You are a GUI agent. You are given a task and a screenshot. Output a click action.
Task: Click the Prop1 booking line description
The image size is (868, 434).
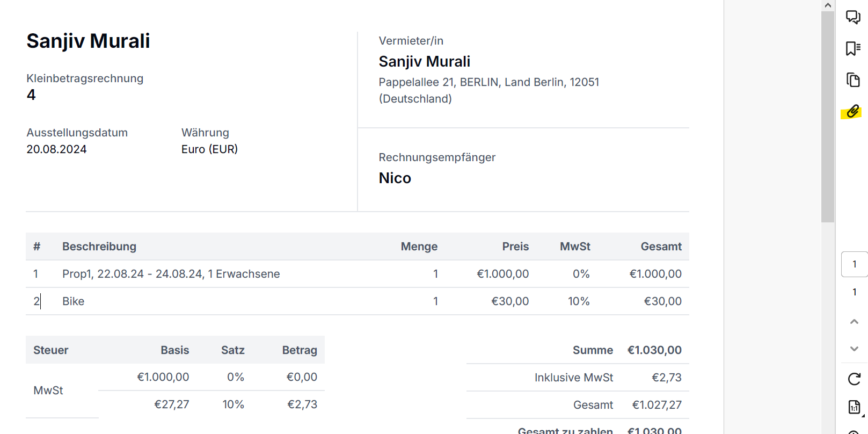pyautogui.click(x=171, y=274)
